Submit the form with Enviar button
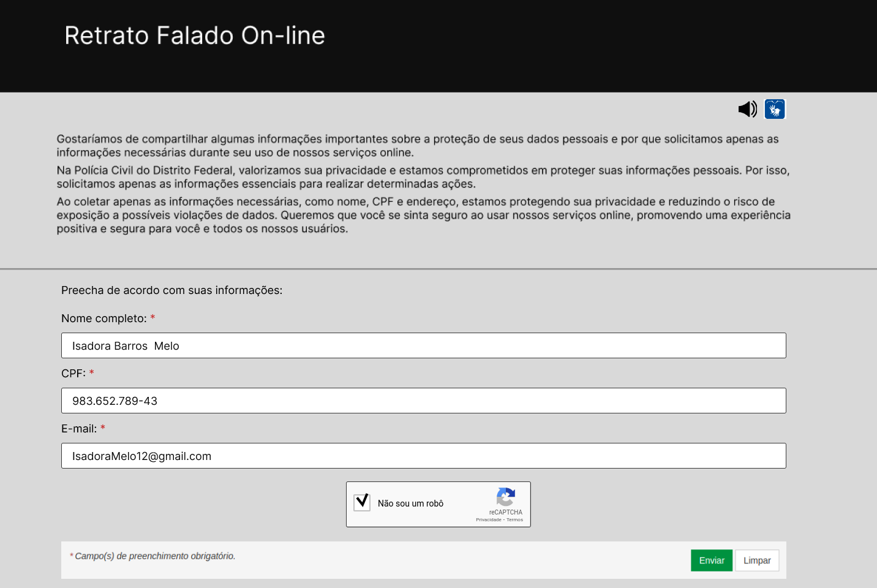Image resolution: width=877 pixels, height=588 pixels. (712, 560)
